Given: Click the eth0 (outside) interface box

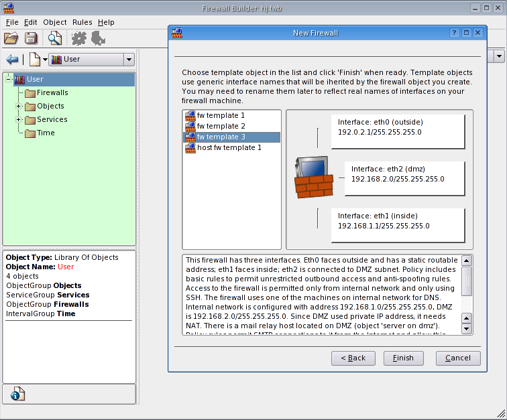Looking at the screenshot, I should click(x=398, y=131).
